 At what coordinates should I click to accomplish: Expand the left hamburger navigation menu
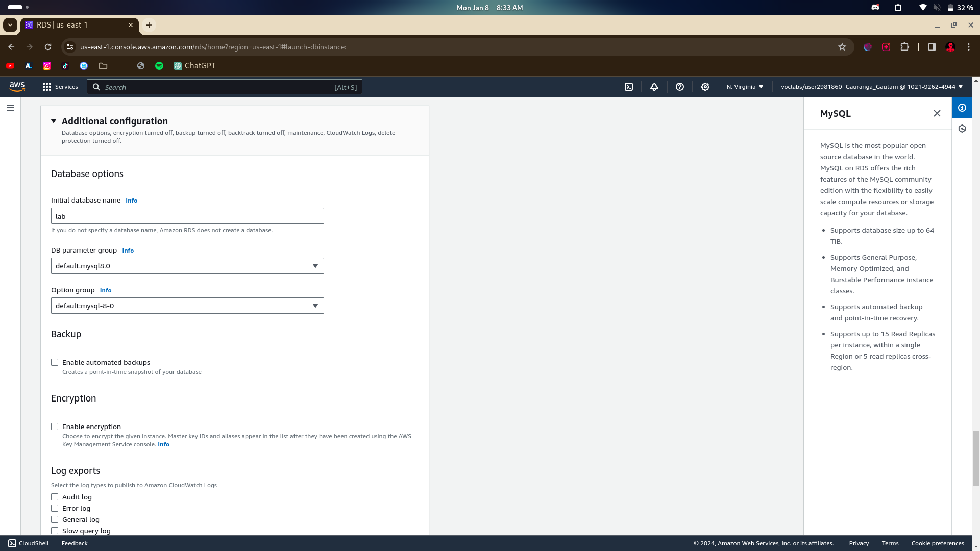point(10,108)
